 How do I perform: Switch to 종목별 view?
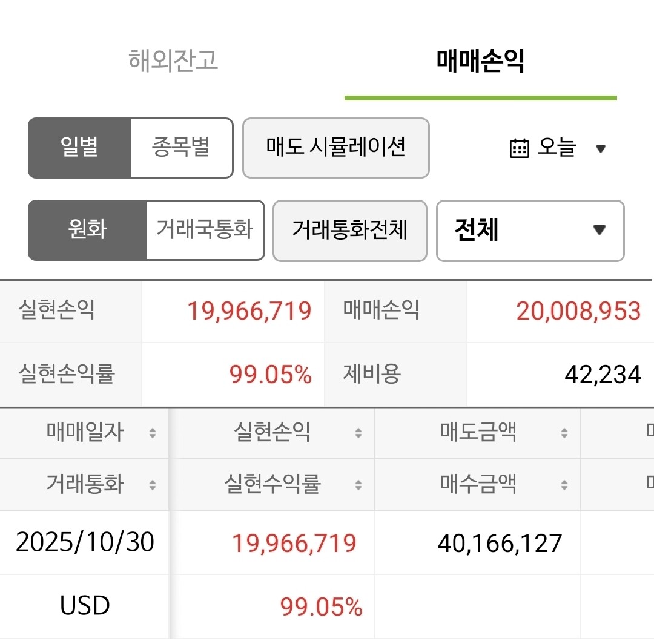pyautogui.click(x=181, y=148)
